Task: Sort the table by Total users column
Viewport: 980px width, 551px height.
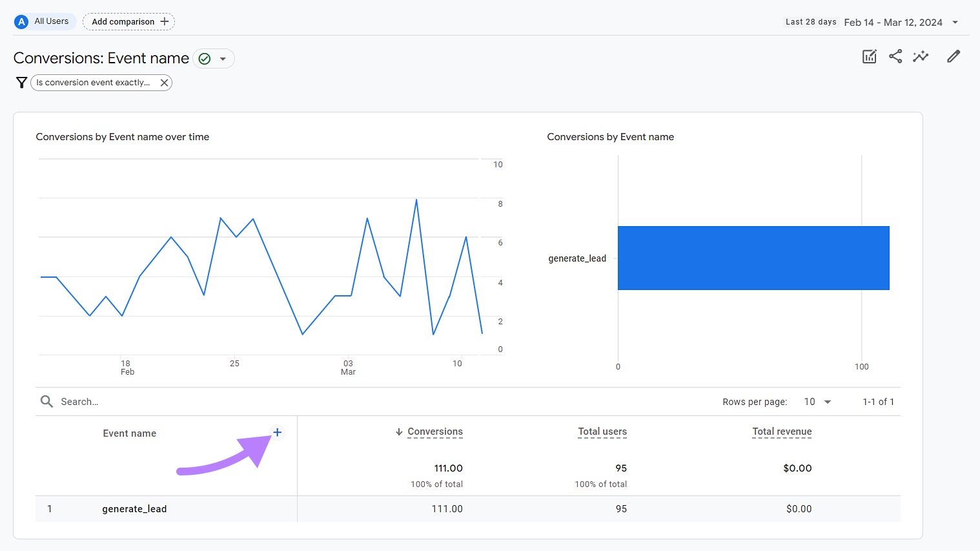Action: [602, 431]
